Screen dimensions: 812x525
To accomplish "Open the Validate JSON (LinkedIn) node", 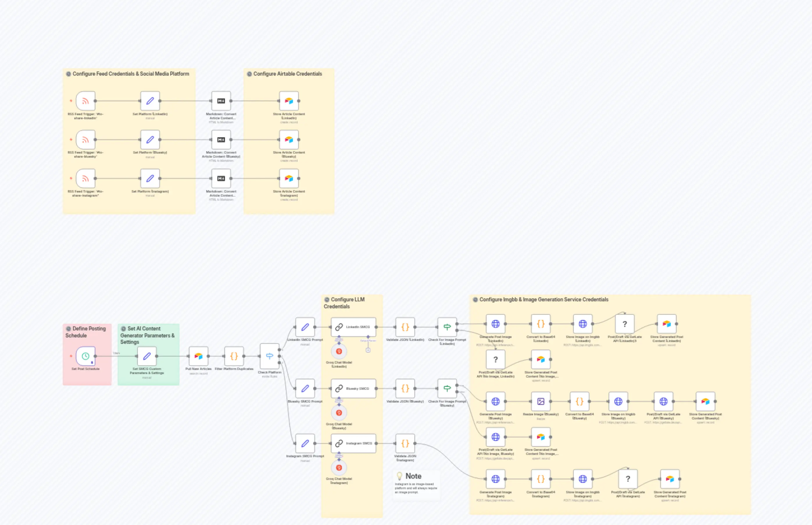I will (405, 326).
